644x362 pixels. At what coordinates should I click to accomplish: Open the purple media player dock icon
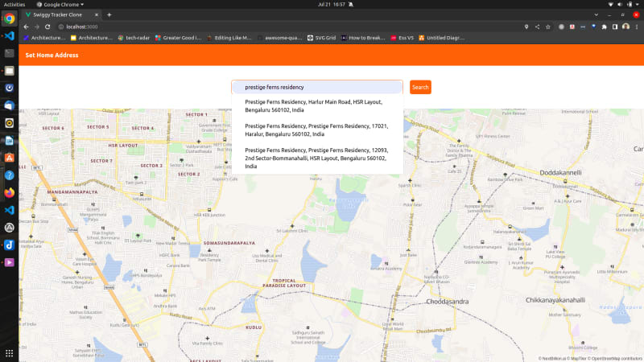point(9,262)
